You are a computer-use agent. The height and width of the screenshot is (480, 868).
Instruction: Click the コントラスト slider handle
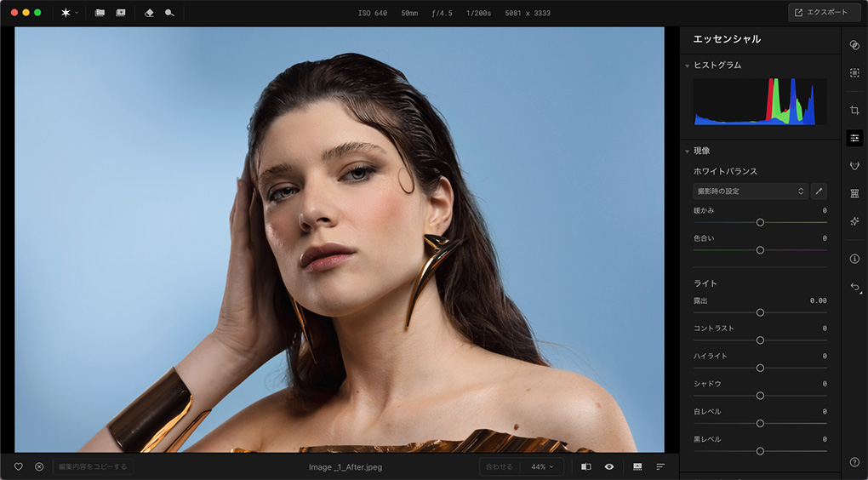click(760, 340)
